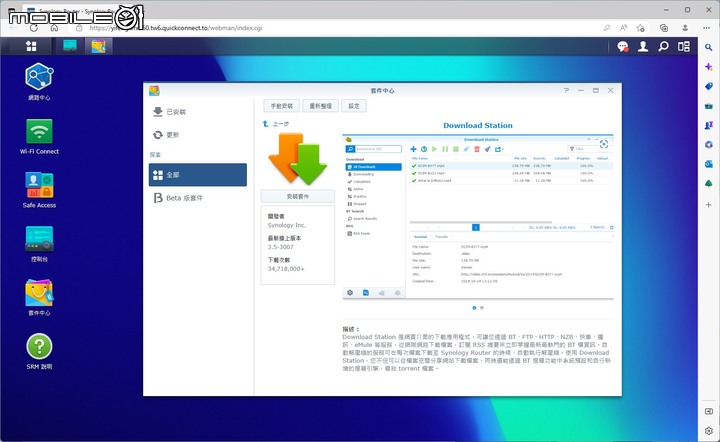Screen dimensions: 720x442
Task: Open Edge sidebar settings gear icon
Action: tap(709, 431)
